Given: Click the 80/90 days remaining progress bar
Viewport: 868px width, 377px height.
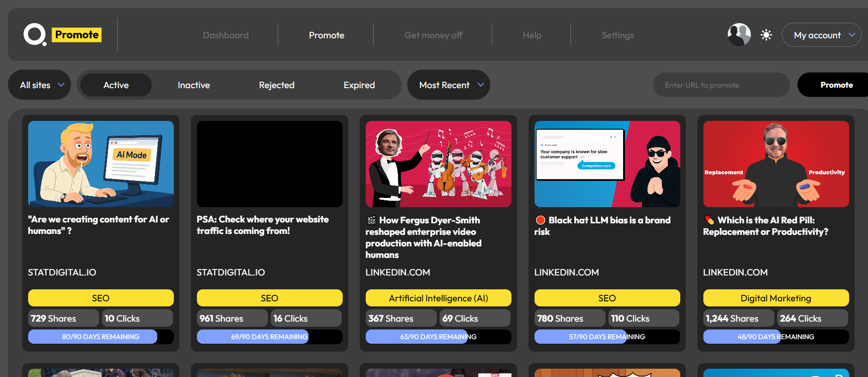Looking at the screenshot, I should [x=101, y=337].
